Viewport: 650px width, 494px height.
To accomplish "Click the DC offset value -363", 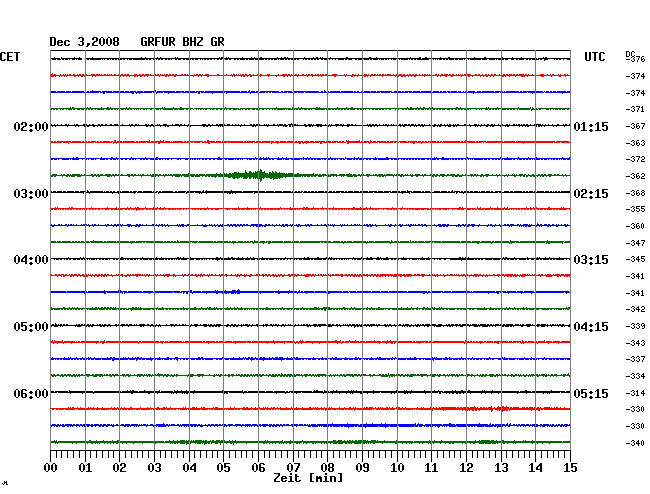I will pyautogui.click(x=635, y=143).
